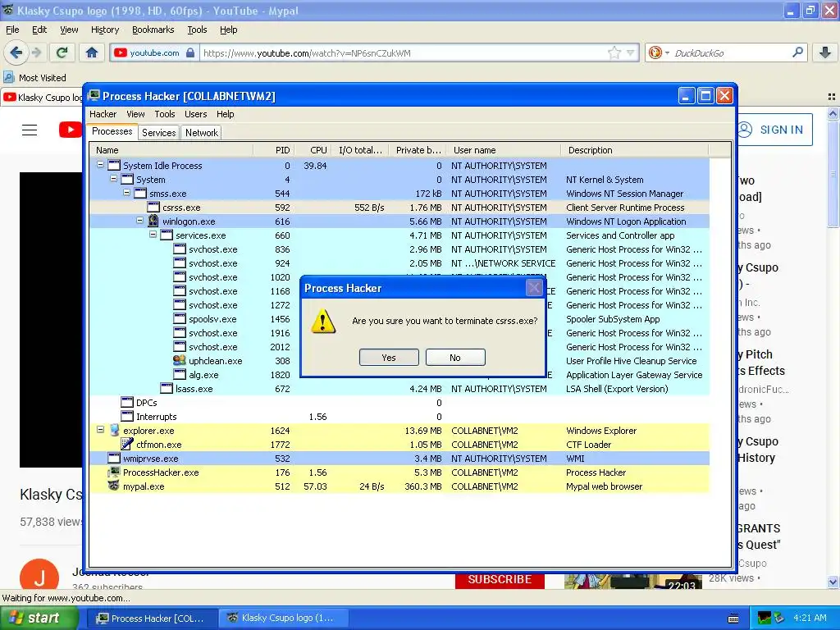This screenshot has height=630, width=840.
Task: Switch to Klasky Csupo logo taskbar button
Action: click(x=283, y=619)
